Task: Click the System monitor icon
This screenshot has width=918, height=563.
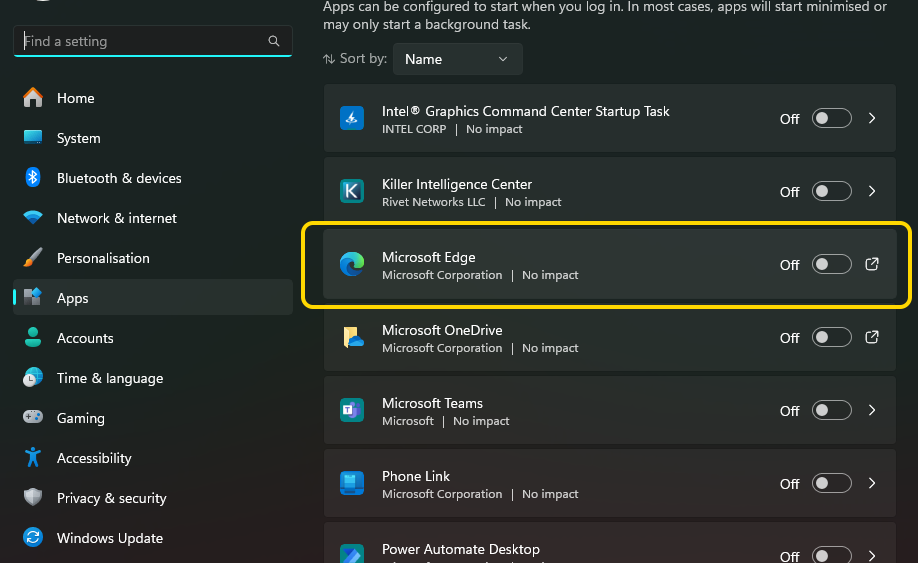Action: click(33, 138)
